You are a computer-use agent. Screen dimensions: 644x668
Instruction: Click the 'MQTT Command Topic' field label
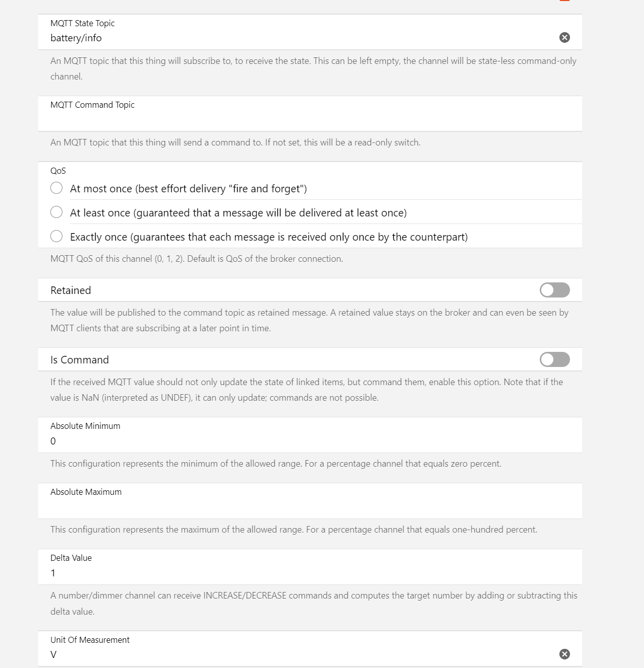pos(92,105)
